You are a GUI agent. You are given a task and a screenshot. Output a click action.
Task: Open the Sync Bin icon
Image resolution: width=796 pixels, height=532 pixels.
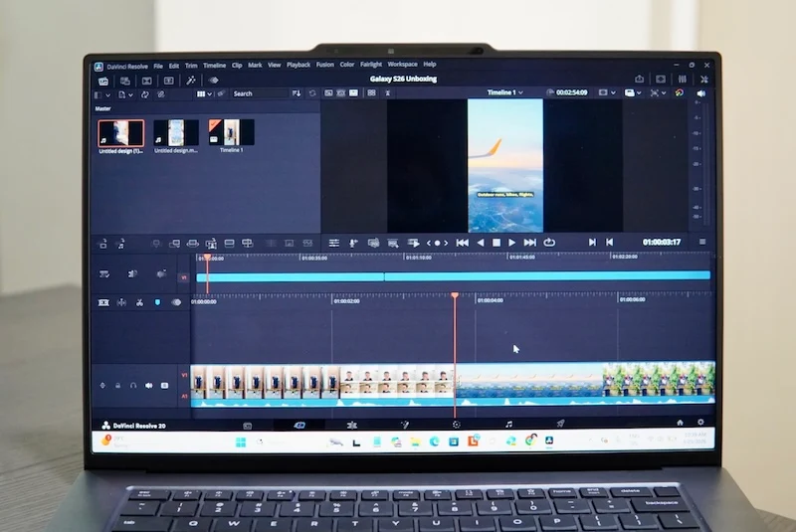(x=125, y=81)
